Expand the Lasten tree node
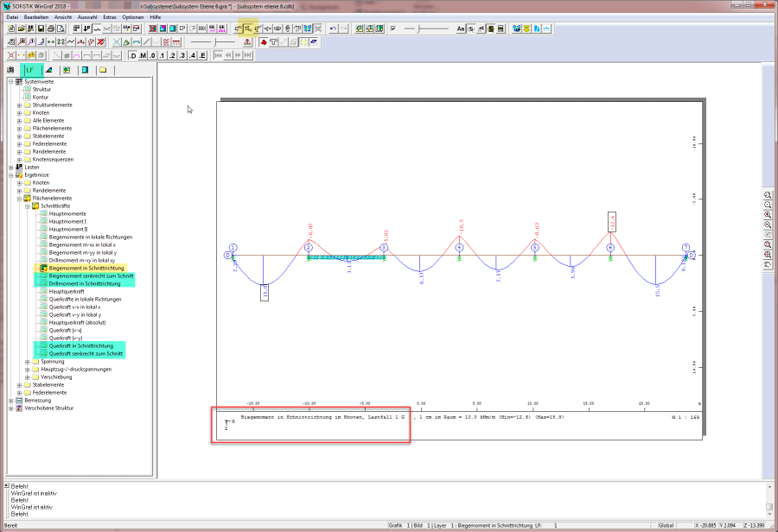778x532 pixels. [x=10, y=167]
